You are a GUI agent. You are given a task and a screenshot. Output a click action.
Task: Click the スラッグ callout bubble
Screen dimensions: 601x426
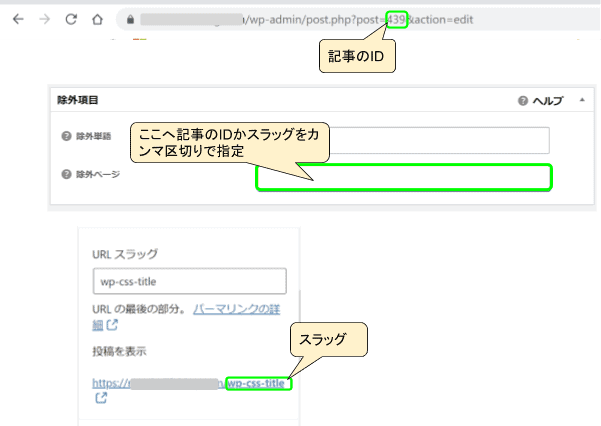(x=328, y=341)
